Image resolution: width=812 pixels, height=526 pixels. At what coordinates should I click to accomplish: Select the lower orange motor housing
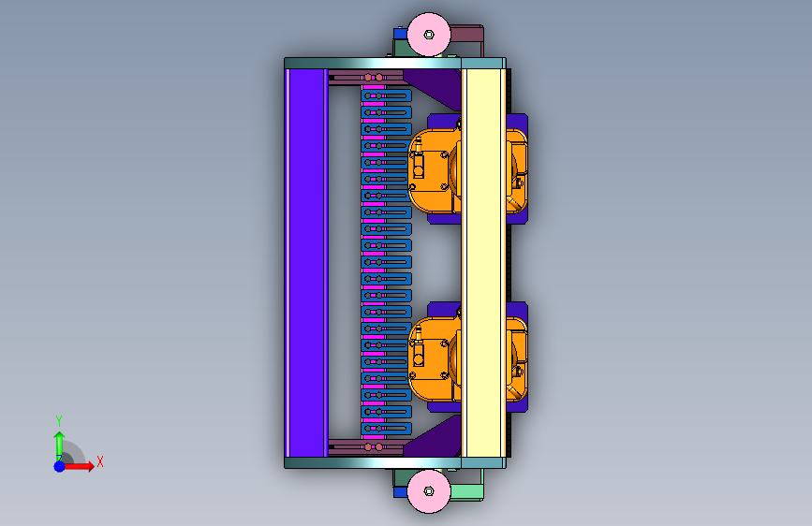click(434, 358)
